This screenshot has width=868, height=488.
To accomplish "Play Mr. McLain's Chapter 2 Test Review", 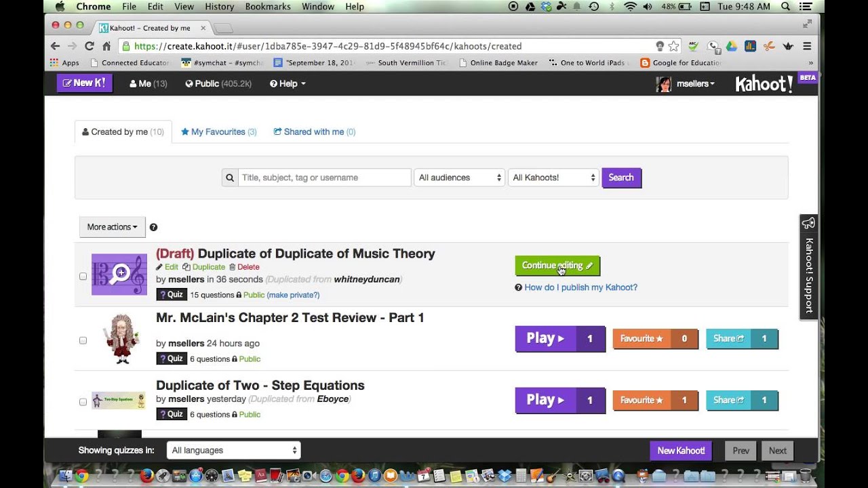I will point(560,339).
